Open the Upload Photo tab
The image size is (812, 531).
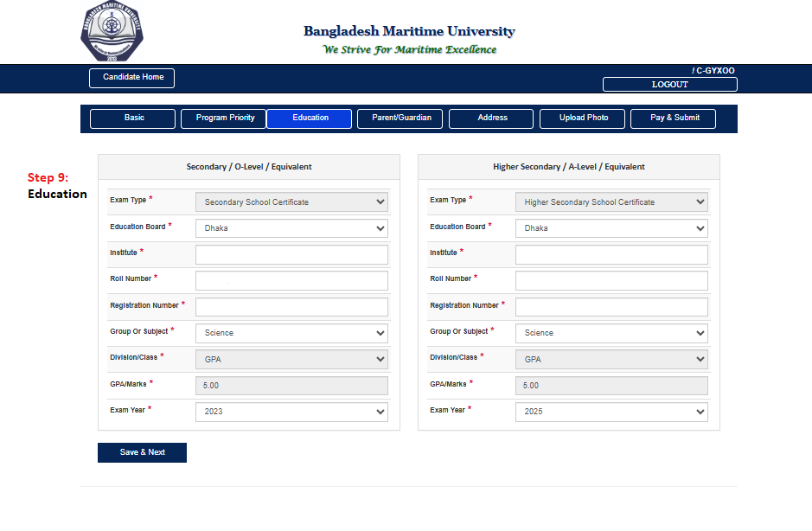pyautogui.click(x=584, y=118)
